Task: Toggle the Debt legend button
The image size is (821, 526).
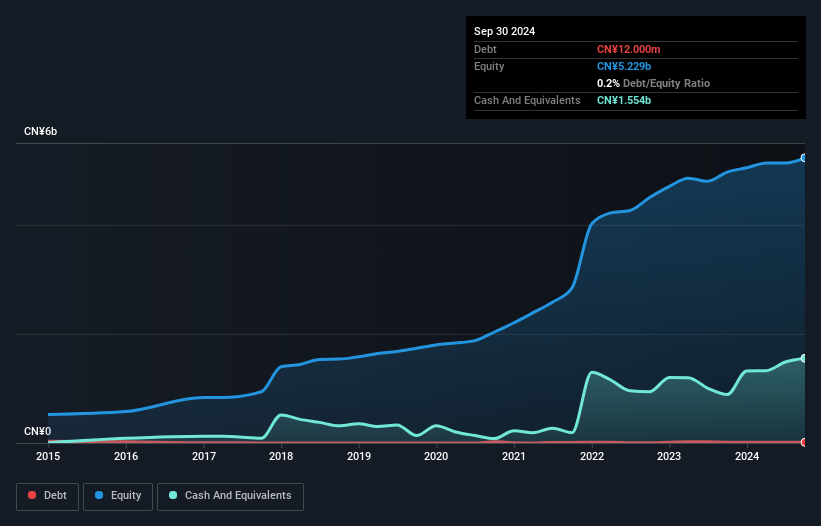Action: 48,496
